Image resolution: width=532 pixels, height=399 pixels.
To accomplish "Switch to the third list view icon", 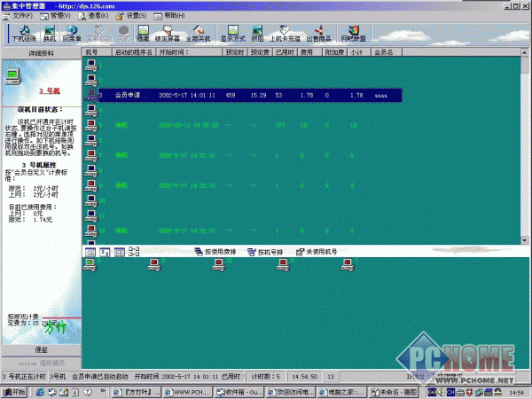I will 120,252.
